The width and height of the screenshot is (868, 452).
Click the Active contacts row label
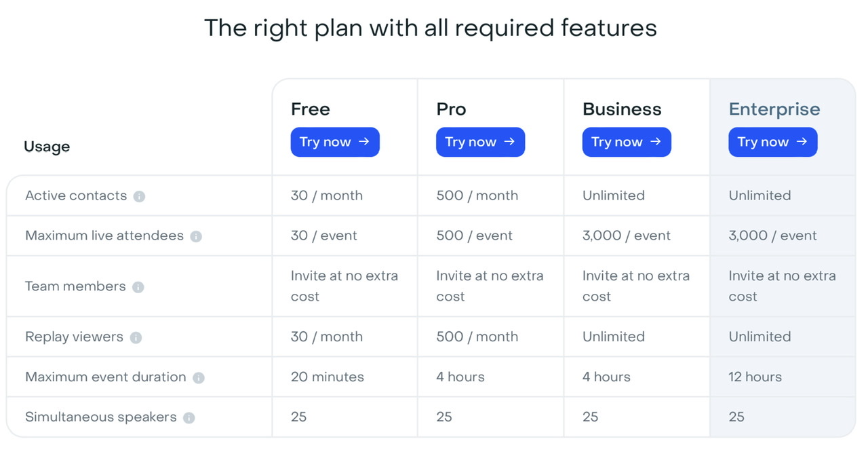pos(76,195)
